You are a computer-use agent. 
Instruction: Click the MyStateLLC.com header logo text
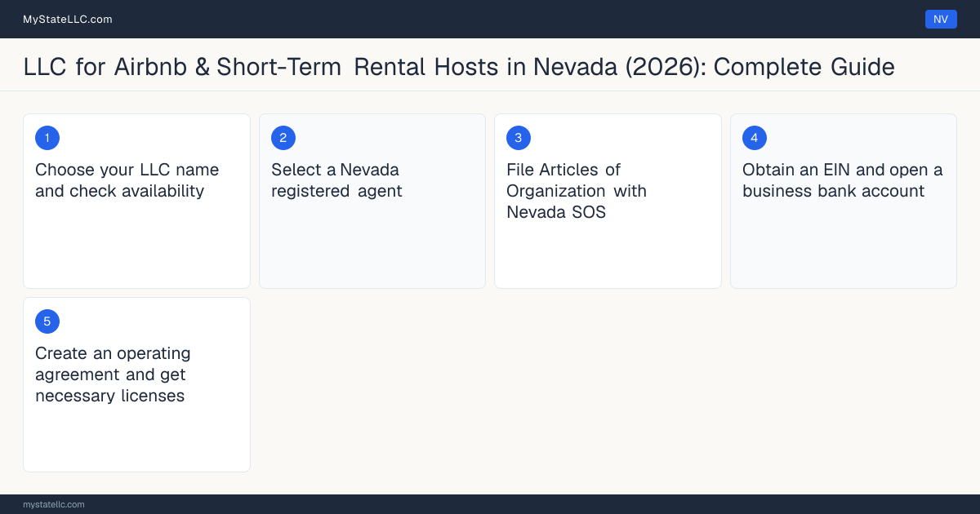pyautogui.click(x=68, y=19)
